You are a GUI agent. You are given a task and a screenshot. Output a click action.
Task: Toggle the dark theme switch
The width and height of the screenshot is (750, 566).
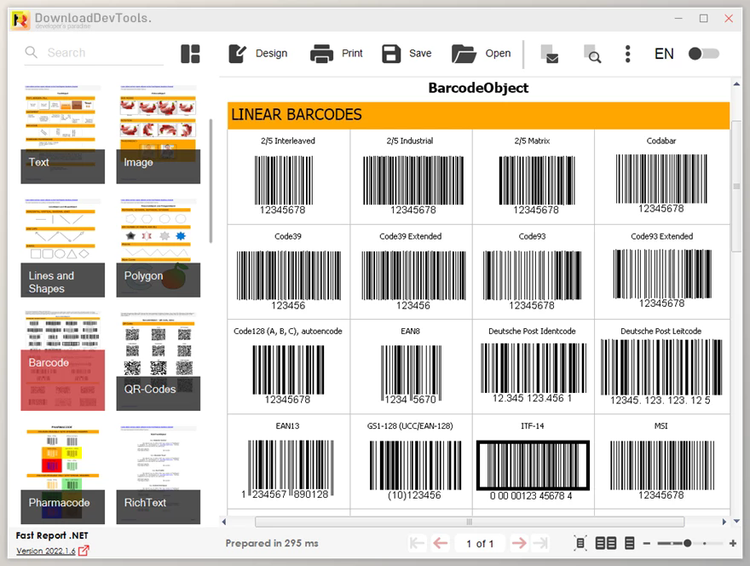point(704,54)
